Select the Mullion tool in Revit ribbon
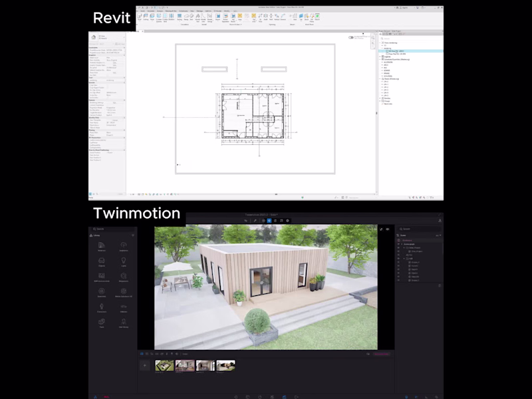The image size is (532, 399). (x=172, y=17)
